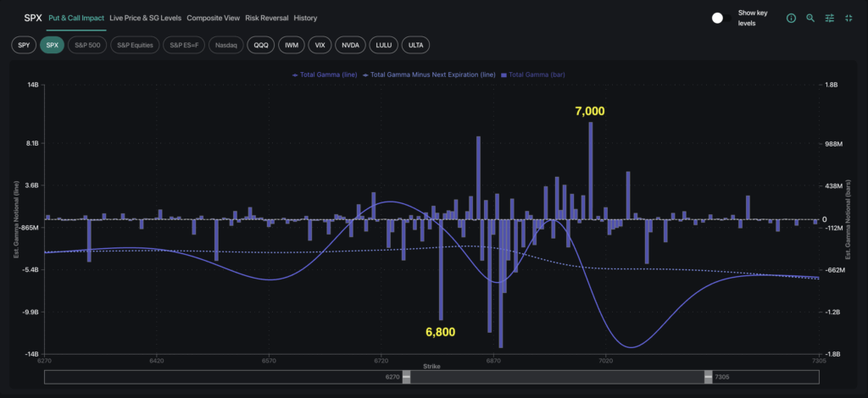This screenshot has width=868, height=398.
Task: Toggle the Show key levels switch
Action: pos(721,18)
